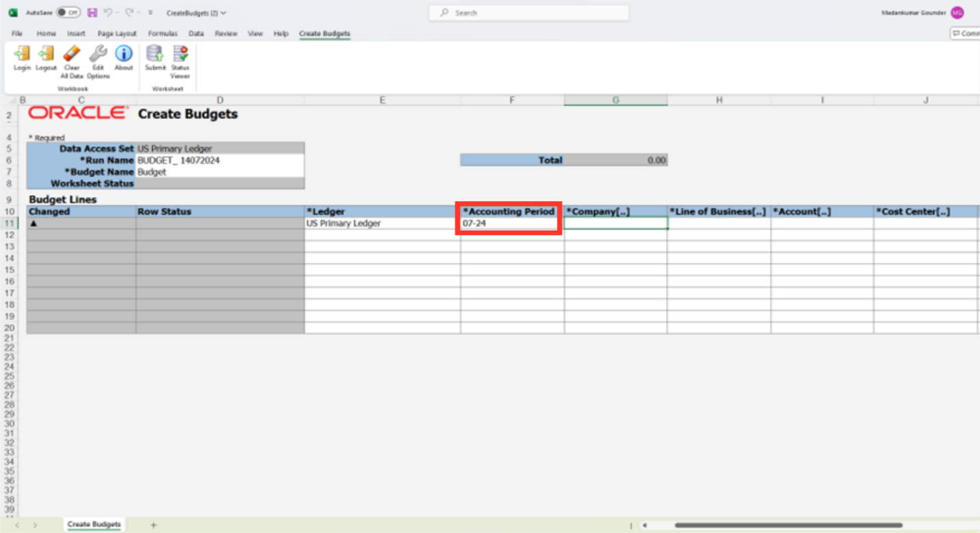Screen dimensions: 980x533
Task: Click the Data Access Set value cell
Action: 220,148
